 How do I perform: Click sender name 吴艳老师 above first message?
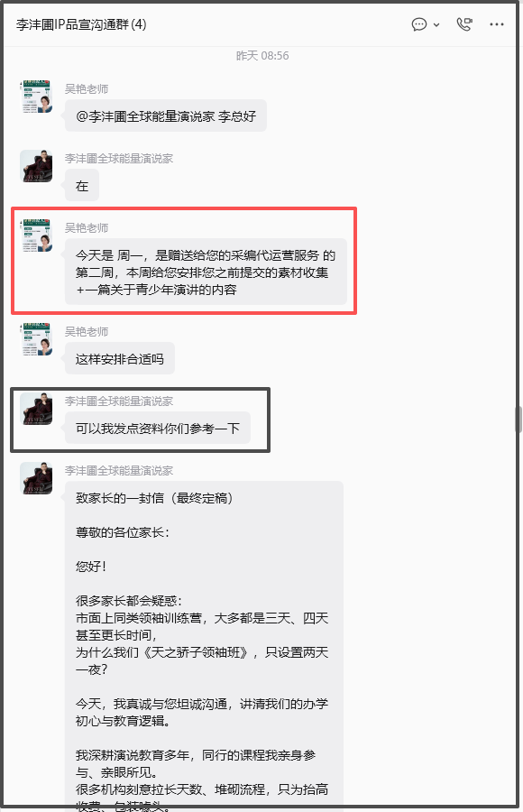click(x=87, y=89)
